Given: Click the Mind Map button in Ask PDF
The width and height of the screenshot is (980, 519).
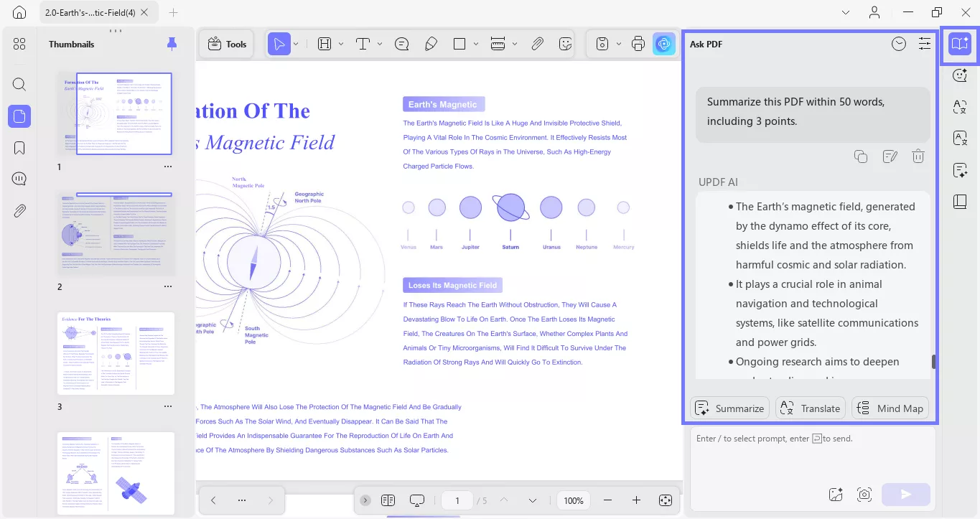Looking at the screenshot, I should click(x=890, y=408).
